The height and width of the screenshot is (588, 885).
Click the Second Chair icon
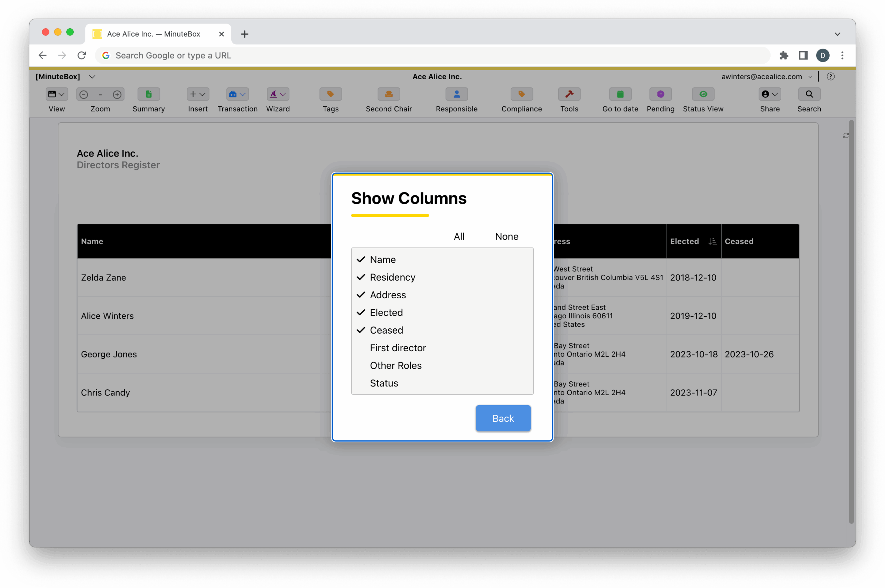(x=389, y=94)
